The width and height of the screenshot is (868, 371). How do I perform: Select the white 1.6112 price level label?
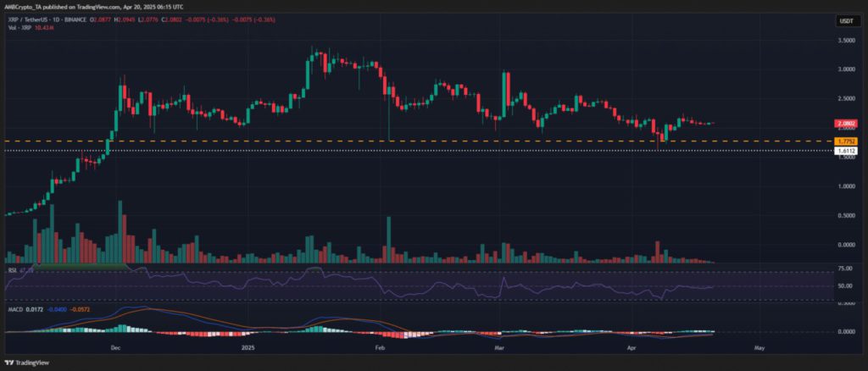846,151
